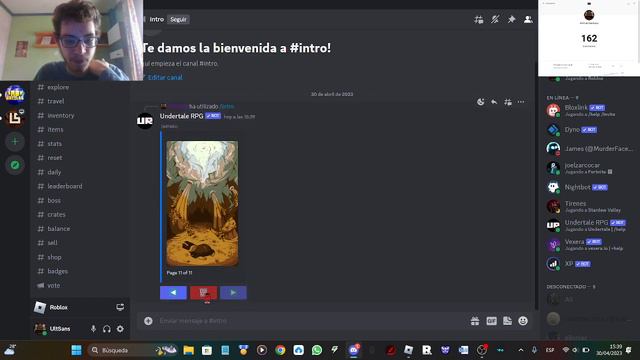Click the UltSans user profile area

58,329
